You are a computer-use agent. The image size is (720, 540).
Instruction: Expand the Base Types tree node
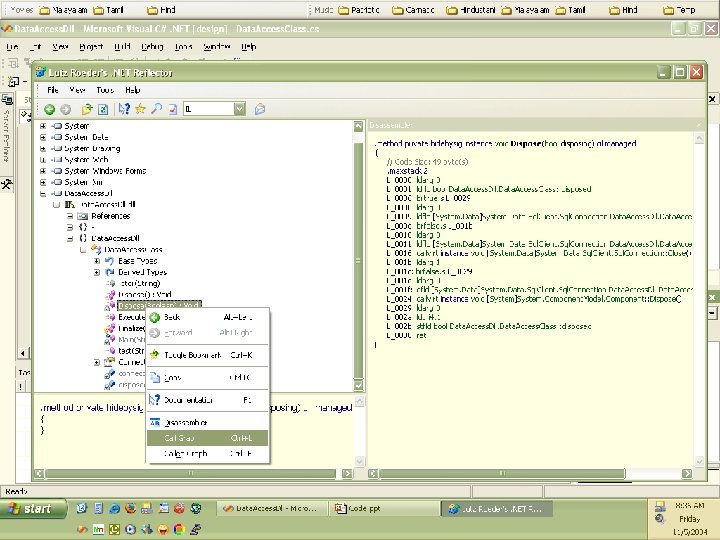click(97, 260)
